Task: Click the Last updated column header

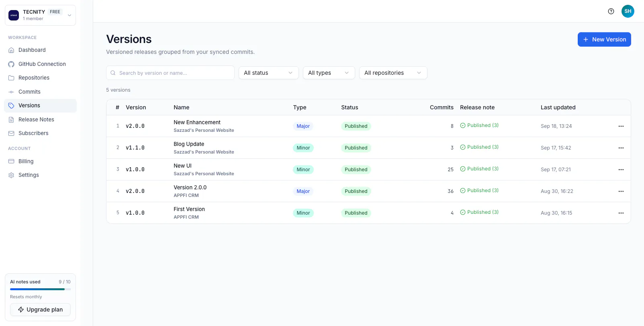Action: pyautogui.click(x=558, y=107)
